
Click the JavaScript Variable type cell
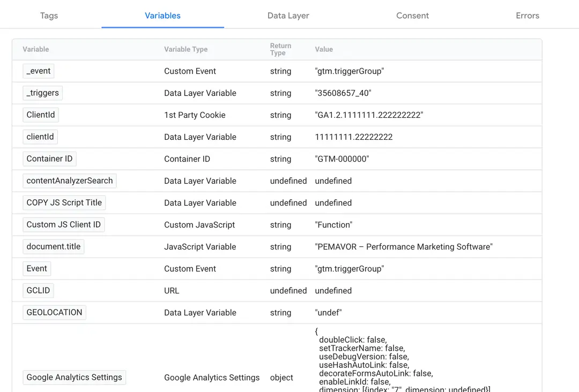pos(200,247)
